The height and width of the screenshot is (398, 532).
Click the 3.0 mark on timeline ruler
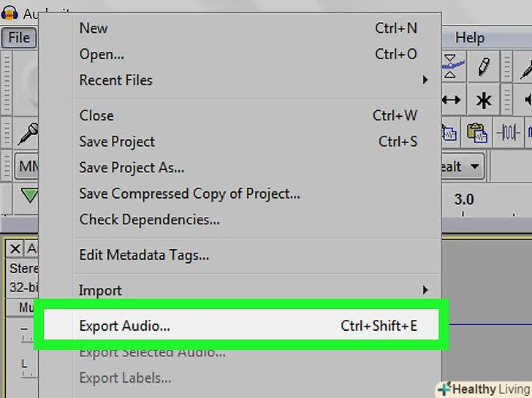tap(464, 200)
